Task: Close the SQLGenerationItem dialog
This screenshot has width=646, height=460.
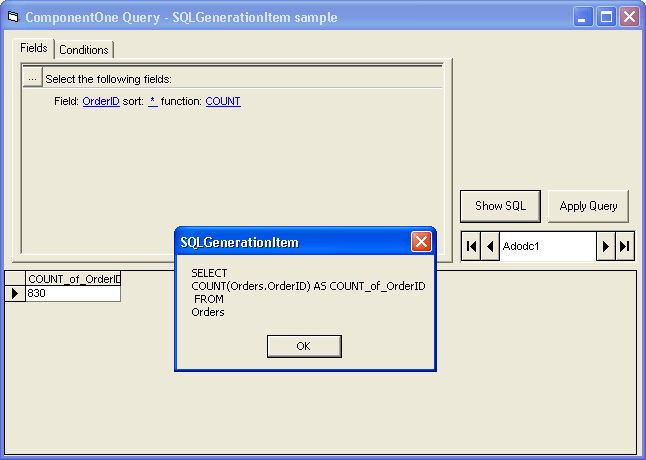Action: pyautogui.click(x=421, y=242)
